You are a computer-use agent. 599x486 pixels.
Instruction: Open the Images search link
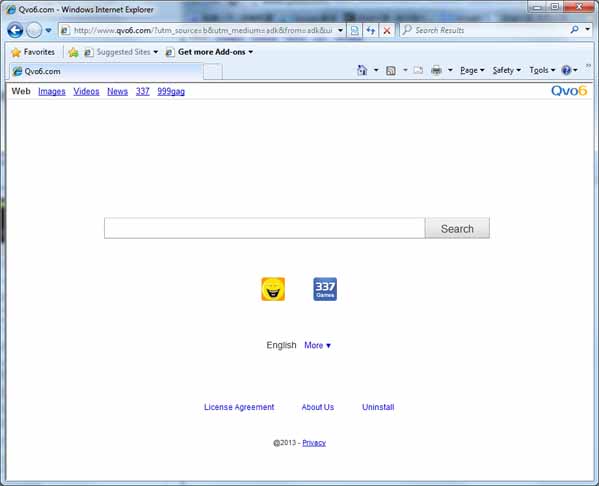coord(52,92)
